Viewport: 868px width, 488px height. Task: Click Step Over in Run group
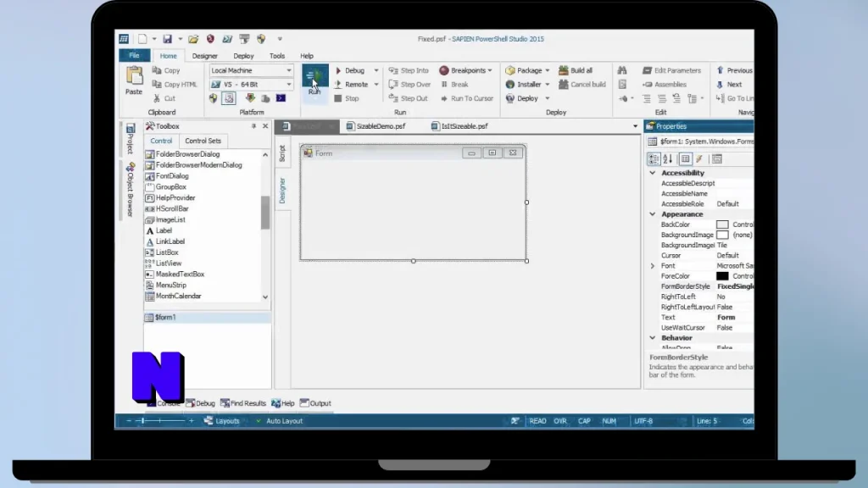point(409,85)
